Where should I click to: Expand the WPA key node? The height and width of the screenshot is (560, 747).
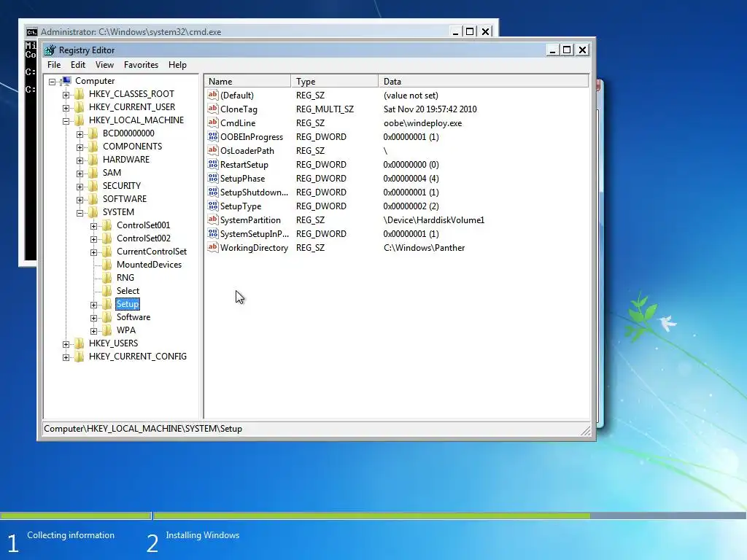[x=94, y=331]
